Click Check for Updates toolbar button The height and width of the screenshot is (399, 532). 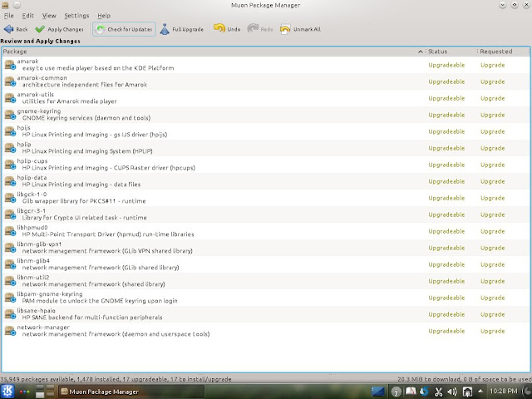[x=124, y=29]
